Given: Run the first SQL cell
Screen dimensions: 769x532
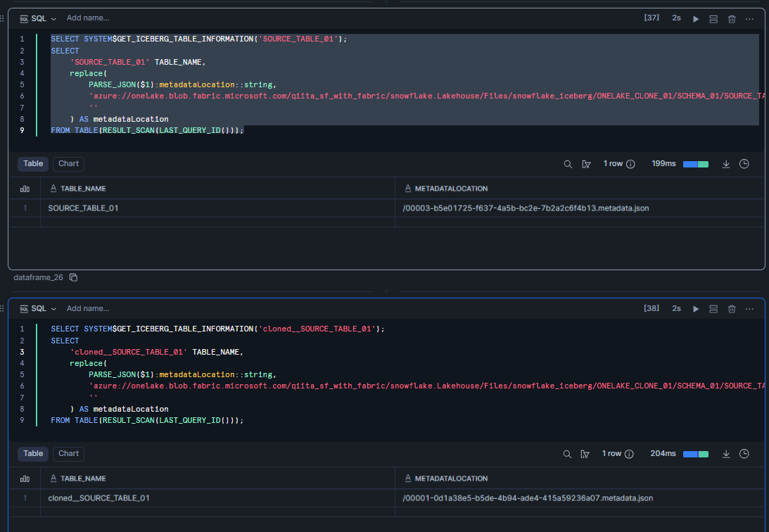Looking at the screenshot, I should [x=696, y=18].
